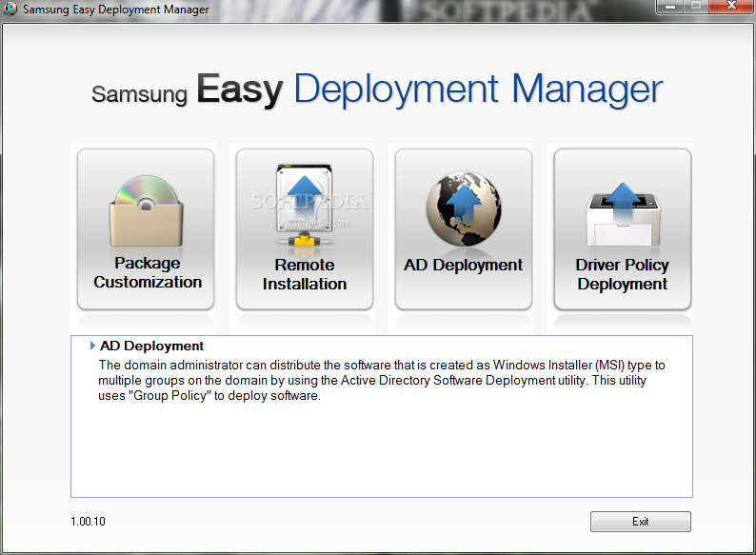Click the description text mentioning "Group Policy"
The width and height of the screenshot is (756, 555).
382,380
